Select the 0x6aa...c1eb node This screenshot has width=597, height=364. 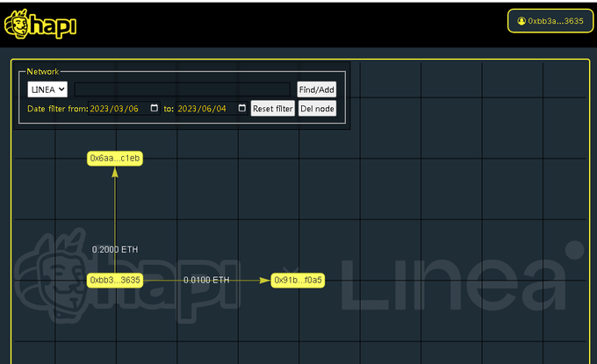pyautogui.click(x=115, y=158)
